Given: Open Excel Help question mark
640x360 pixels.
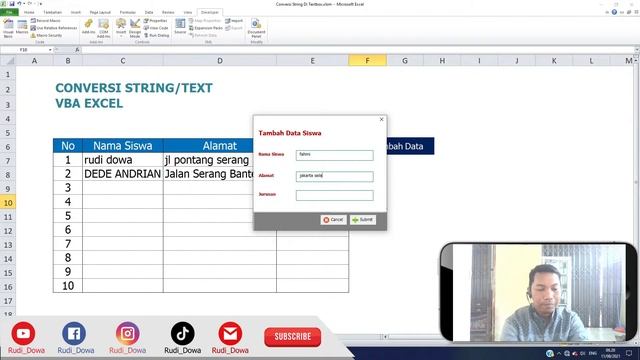Looking at the screenshot, I should pos(614,12).
